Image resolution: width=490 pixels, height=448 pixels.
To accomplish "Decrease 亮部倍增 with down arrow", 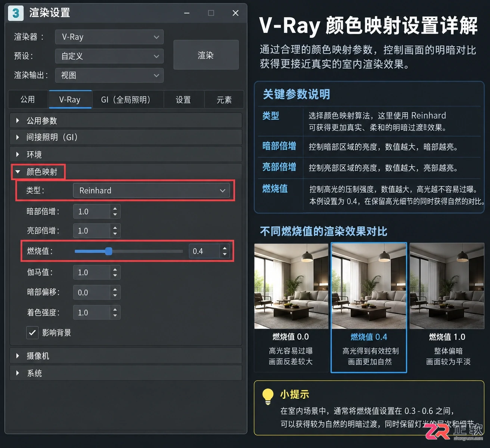I will point(115,234).
